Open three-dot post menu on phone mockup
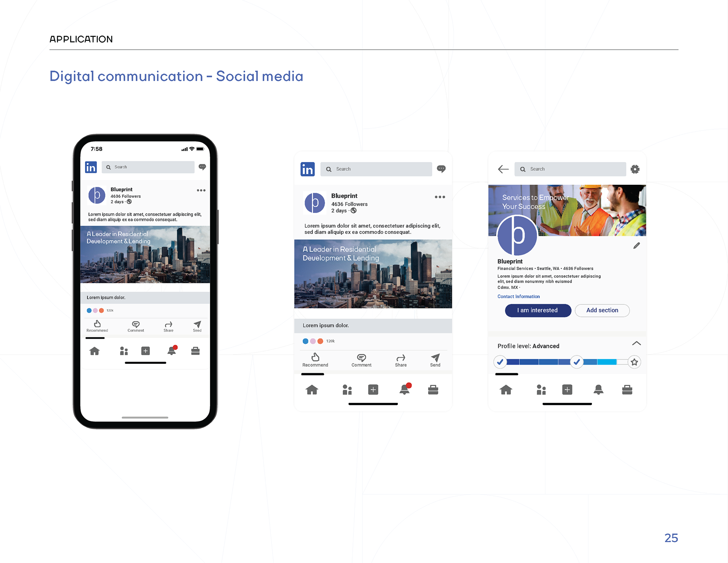728x563 pixels. [201, 190]
